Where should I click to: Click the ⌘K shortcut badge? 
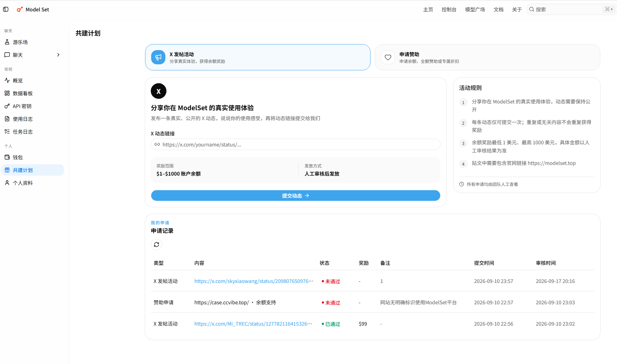point(609,9)
